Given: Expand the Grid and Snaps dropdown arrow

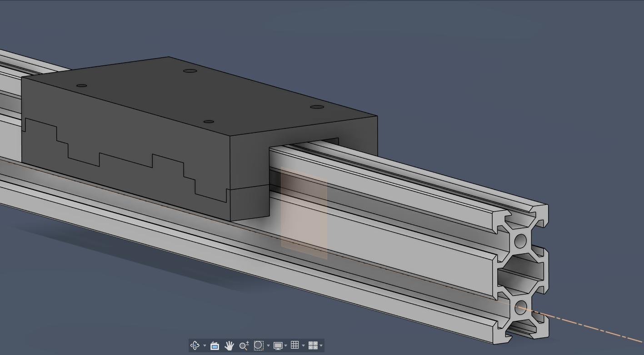Looking at the screenshot, I should click(303, 346).
